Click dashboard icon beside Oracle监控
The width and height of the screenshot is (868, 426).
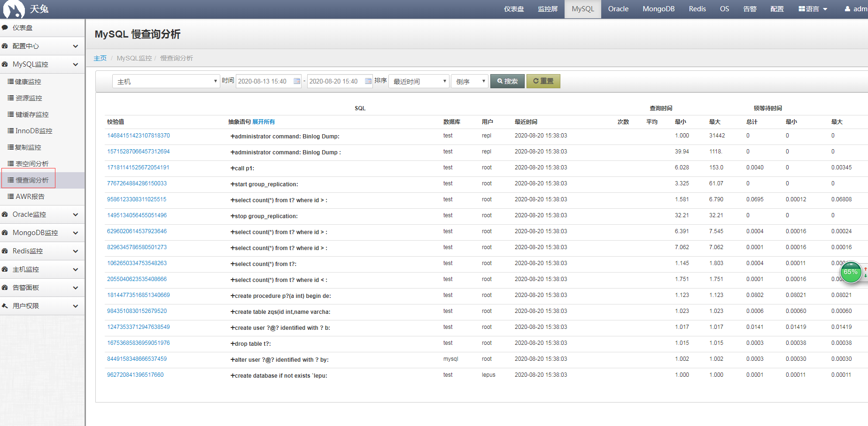(5, 214)
